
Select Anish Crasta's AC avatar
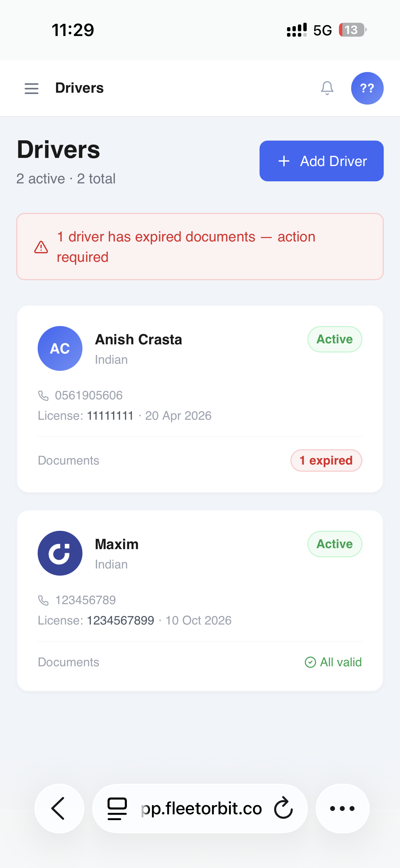tap(60, 348)
